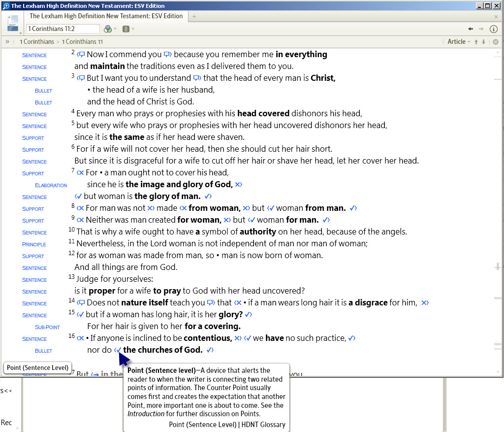Click bold word 'Christ,' in verse 3
The image size is (504, 432).
pos(323,78)
